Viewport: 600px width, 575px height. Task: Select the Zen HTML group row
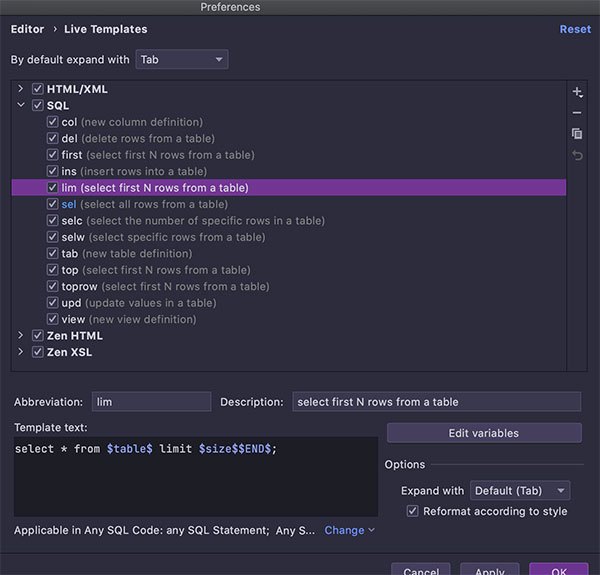(x=289, y=336)
